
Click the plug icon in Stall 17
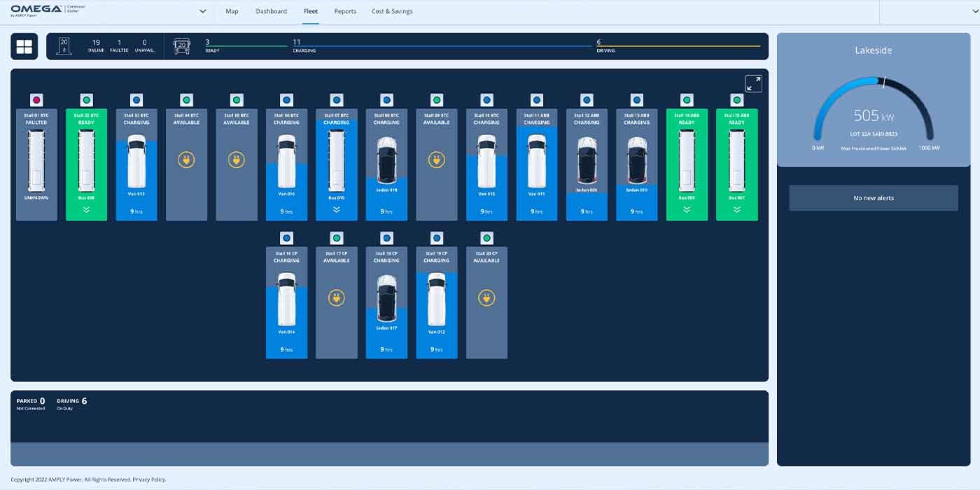[337, 298]
